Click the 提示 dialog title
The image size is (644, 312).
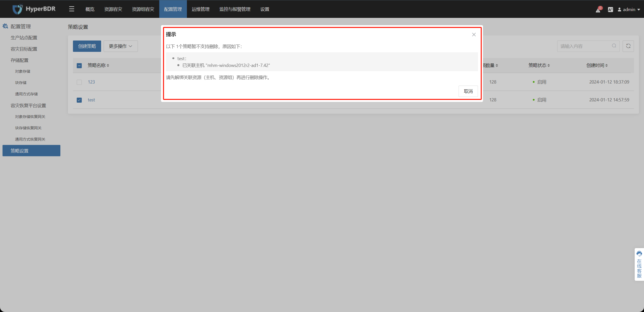click(171, 34)
